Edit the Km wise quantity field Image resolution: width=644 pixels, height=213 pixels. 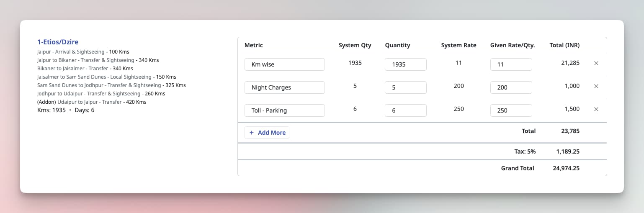[x=405, y=64]
